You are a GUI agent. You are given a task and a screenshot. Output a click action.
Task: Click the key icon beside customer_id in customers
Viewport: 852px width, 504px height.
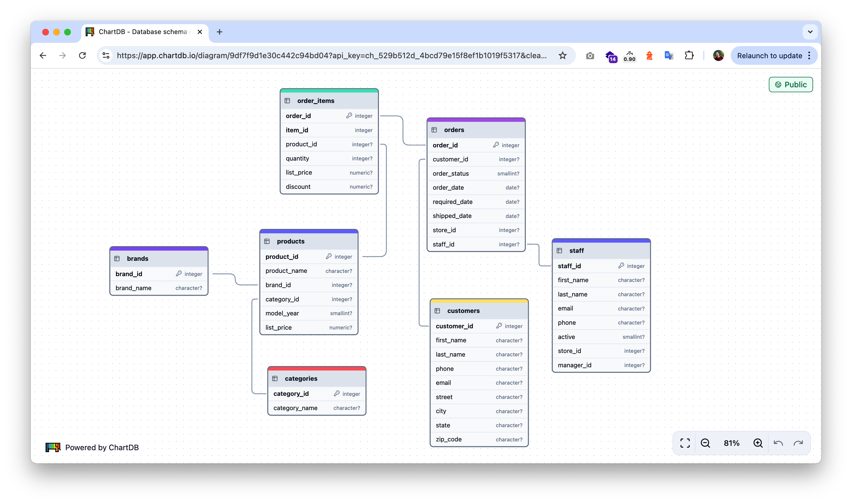pyautogui.click(x=499, y=326)
